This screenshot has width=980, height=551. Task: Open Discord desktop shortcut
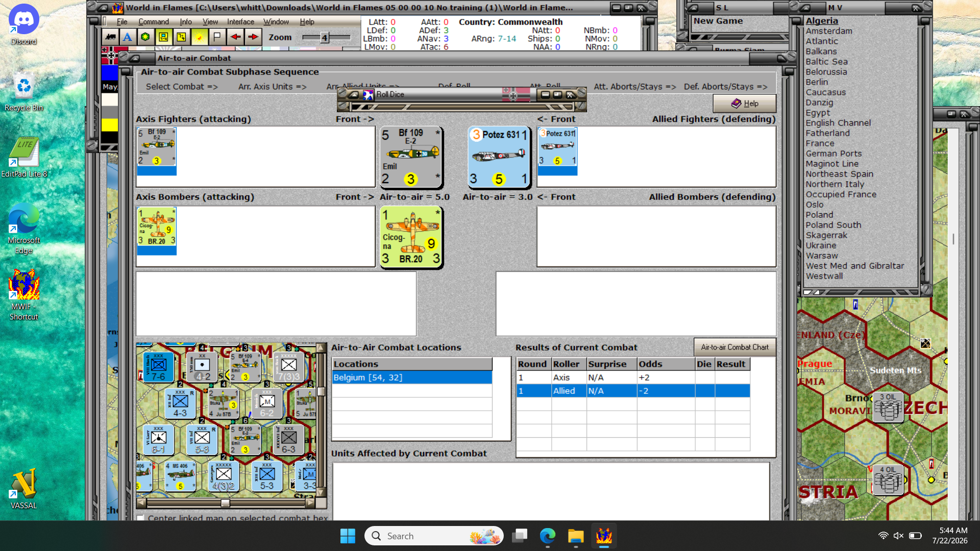tap(24, 24)
